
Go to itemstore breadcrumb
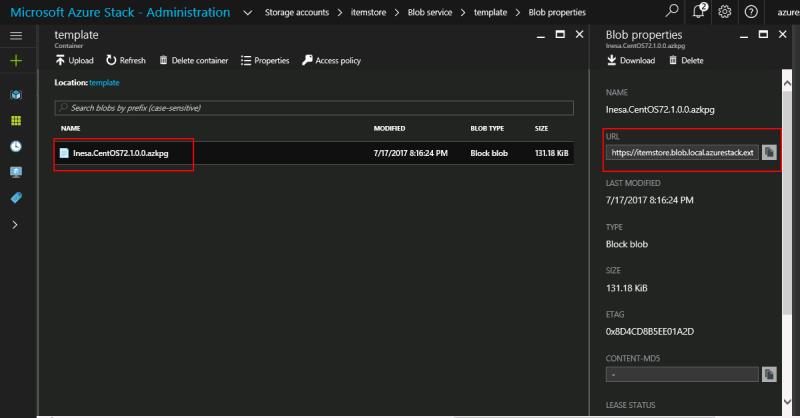point(368,12)
